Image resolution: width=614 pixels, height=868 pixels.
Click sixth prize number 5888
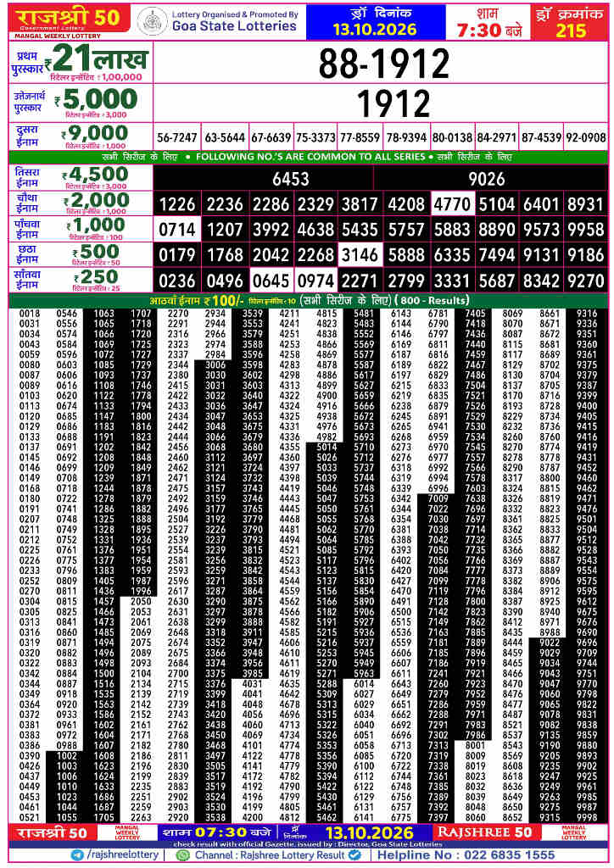click(406, 255)
